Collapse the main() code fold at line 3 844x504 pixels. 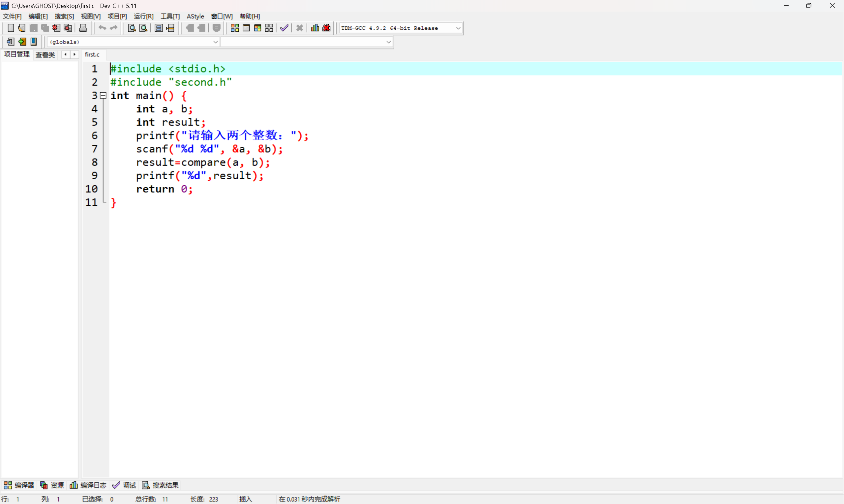pos(103,96)
